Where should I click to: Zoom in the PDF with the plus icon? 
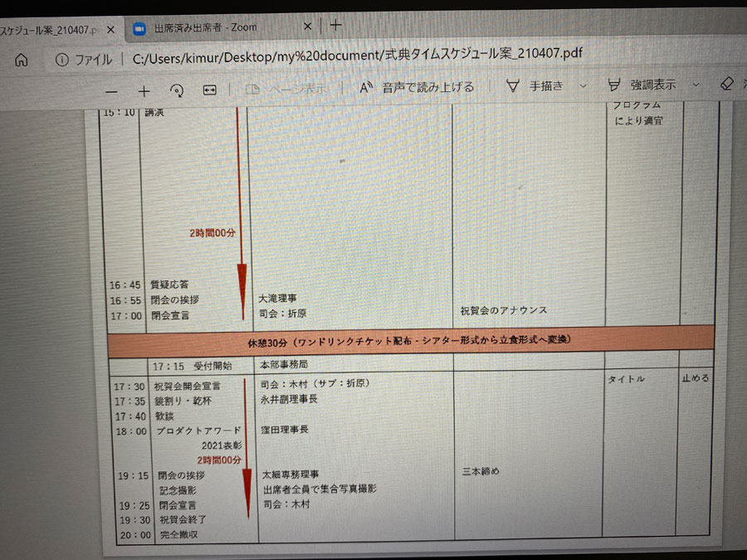coord(144,91)
